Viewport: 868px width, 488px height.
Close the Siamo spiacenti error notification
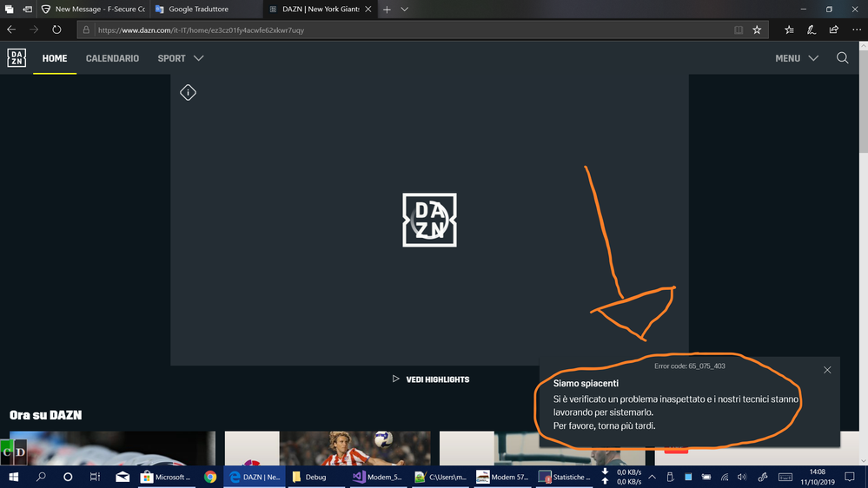tap(827, 370)
